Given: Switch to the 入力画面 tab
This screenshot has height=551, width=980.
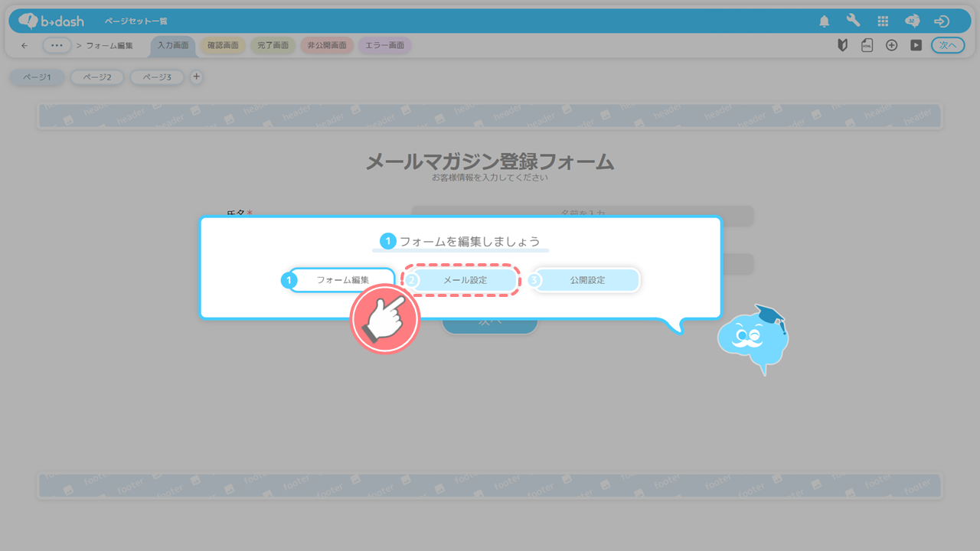Looking at the screenshot, I should (x=173, y=45).
